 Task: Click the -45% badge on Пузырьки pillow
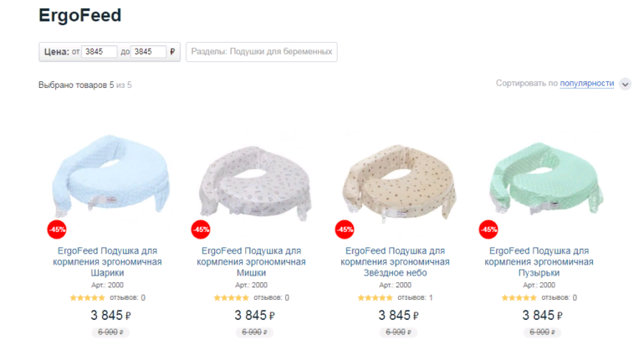point(488,229)
